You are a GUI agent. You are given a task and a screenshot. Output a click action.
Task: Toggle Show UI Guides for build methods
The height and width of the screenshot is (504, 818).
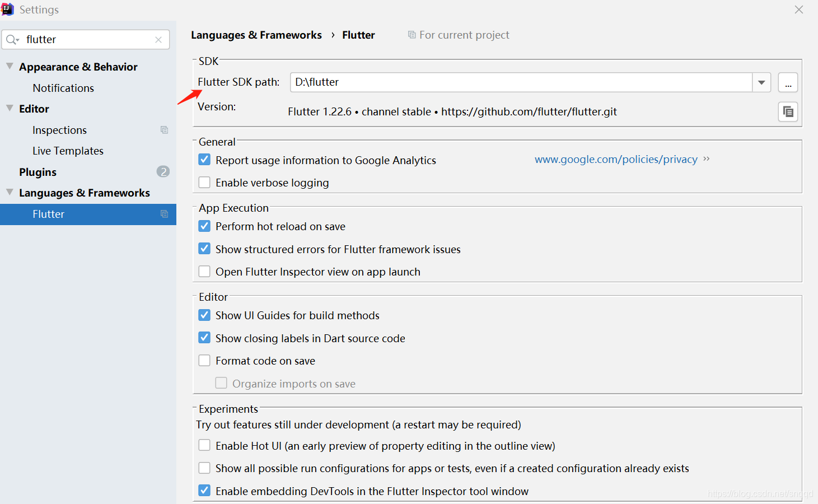point(204,315)
